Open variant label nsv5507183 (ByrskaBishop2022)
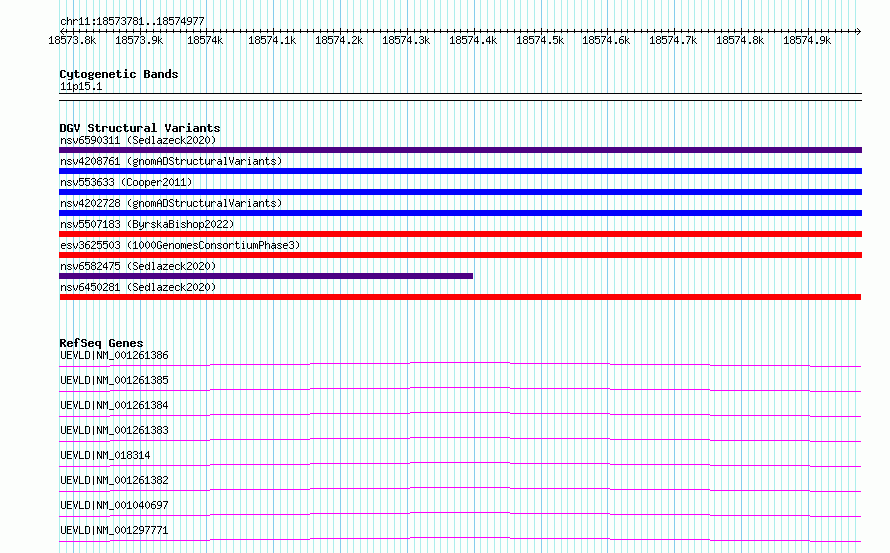Viewport: 890px width, 553px height. coord(147,224)
